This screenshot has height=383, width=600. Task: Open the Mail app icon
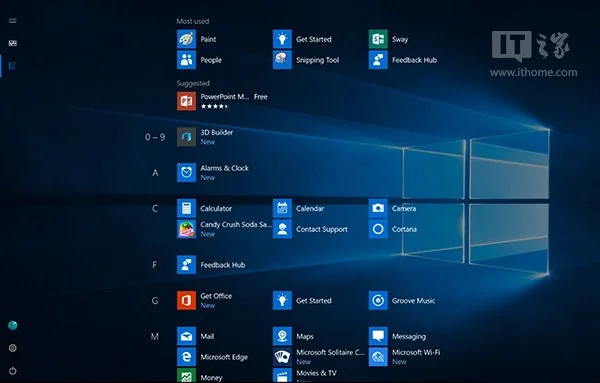point(186,336)
